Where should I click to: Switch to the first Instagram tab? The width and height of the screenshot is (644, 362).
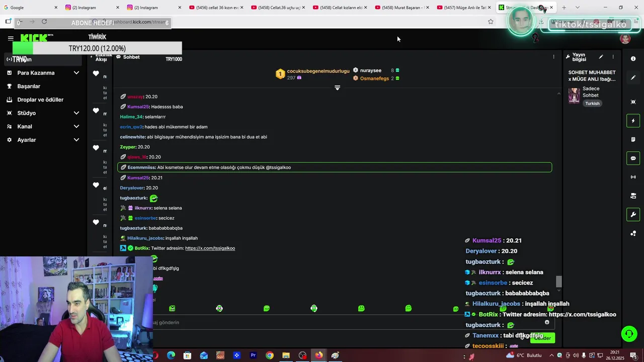point(91,8)
